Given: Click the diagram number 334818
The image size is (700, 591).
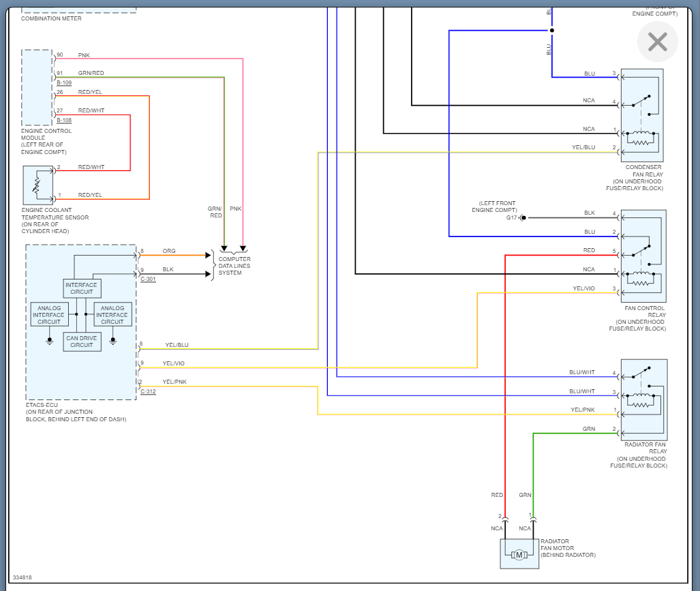Looking at the screenshot, I should (22, 577).
